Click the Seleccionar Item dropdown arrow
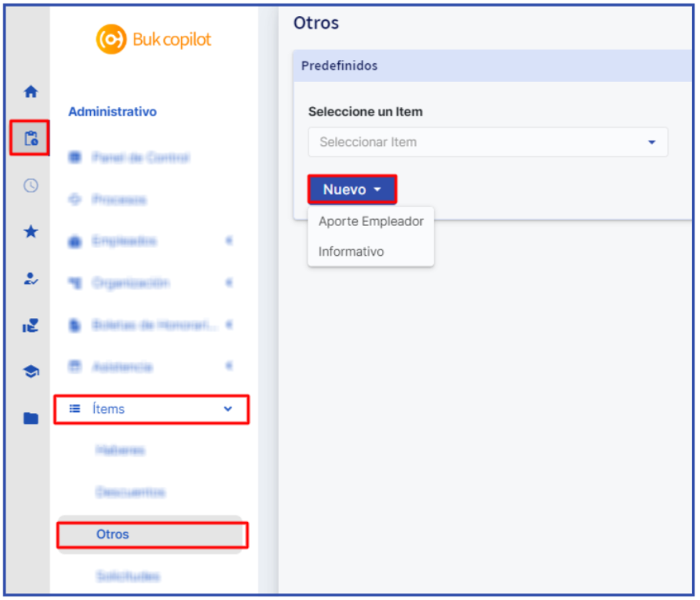Viewport: 700px width, 600px height. click(652, 143)
